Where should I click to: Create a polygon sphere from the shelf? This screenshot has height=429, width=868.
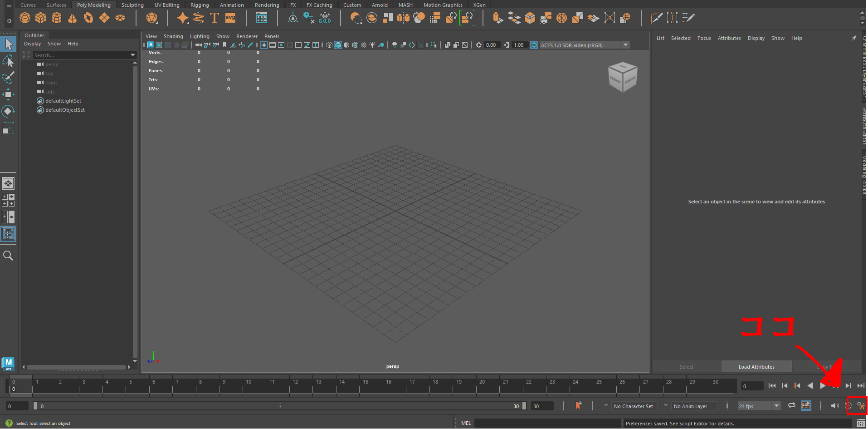[25, 18]
